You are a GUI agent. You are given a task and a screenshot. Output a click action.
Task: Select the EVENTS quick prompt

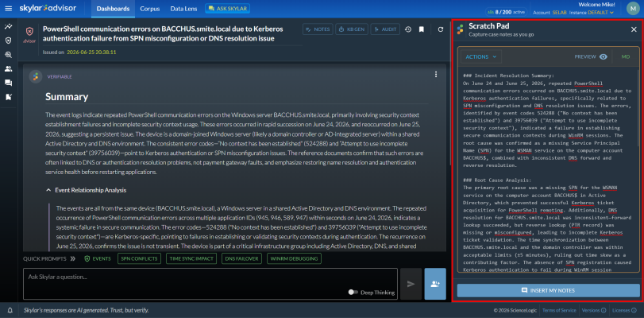pos(98,258)
